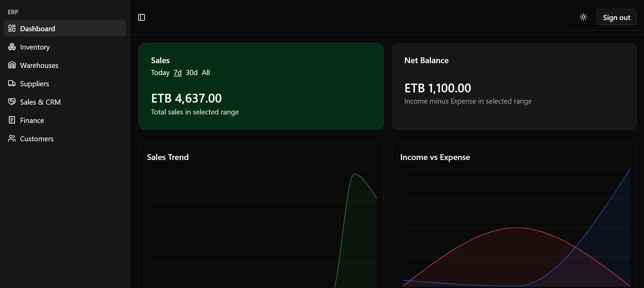644x288 pixels.
Task: Click the blue income line's top end
Action: 629,170
